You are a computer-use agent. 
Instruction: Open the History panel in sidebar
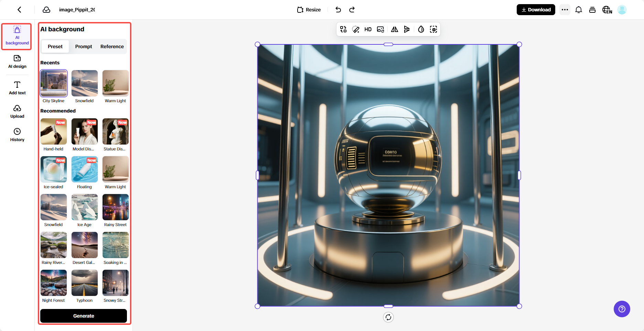pyautogui.click(x=17, y=135)
